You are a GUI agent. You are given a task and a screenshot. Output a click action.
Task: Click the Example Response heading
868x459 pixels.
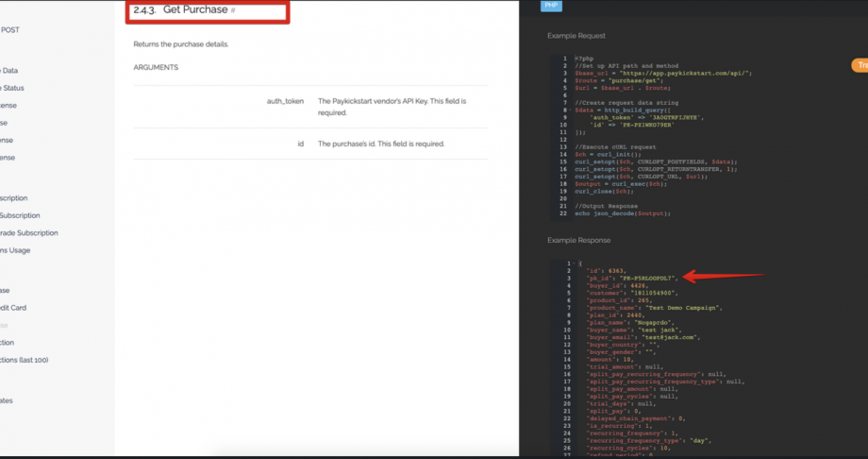(x=579, y=241)
